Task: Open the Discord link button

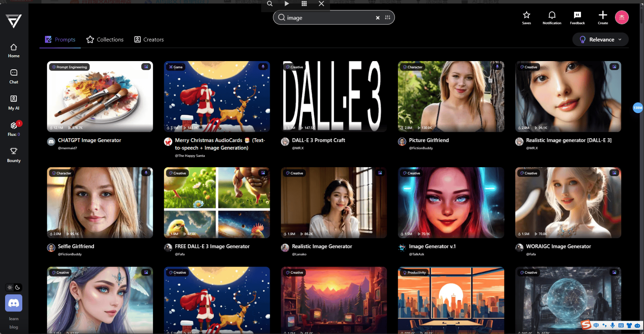Action: tap(14, 303)
